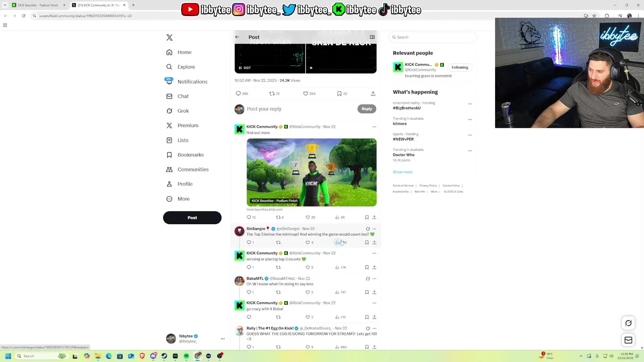
Task: Open Premium in the sidebar
Action: [x=182, y=125]
